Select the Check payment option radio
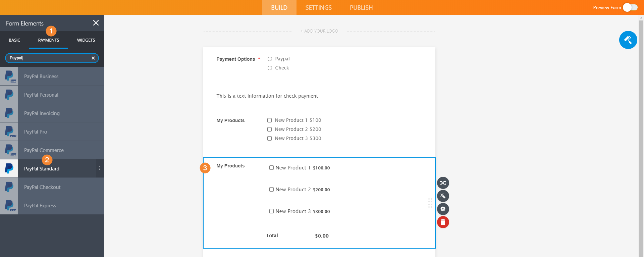This screenshot has width=644, height=257. click(270, 68)
